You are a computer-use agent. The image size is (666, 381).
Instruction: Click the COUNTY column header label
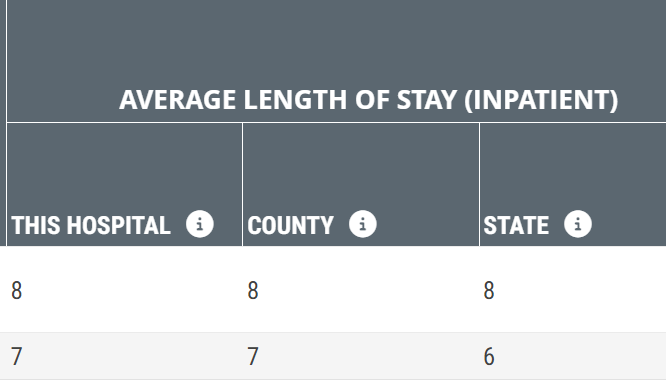pyautogui.click(x=291, y=225)
